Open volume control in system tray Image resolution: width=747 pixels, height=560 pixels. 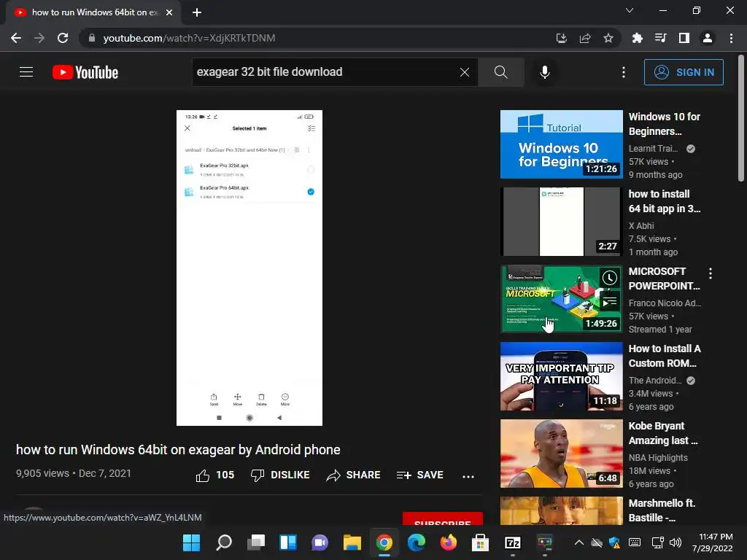click(x=675, y=542)
